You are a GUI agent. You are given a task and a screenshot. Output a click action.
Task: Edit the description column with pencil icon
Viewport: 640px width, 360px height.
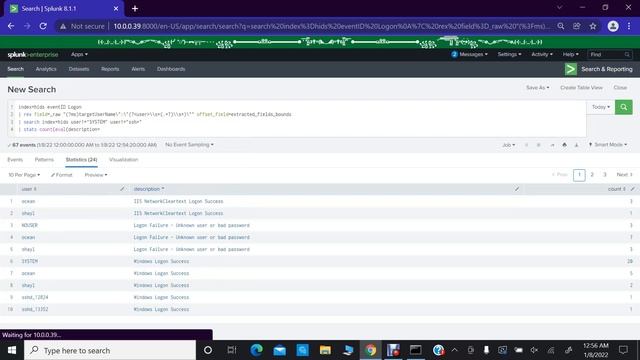(x=517, y=189)
